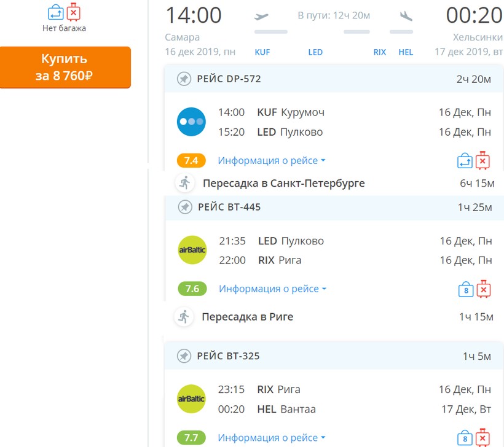
Task: Click the airBaltic logo on LED–RIX flight
Action: tap(192, 250)
